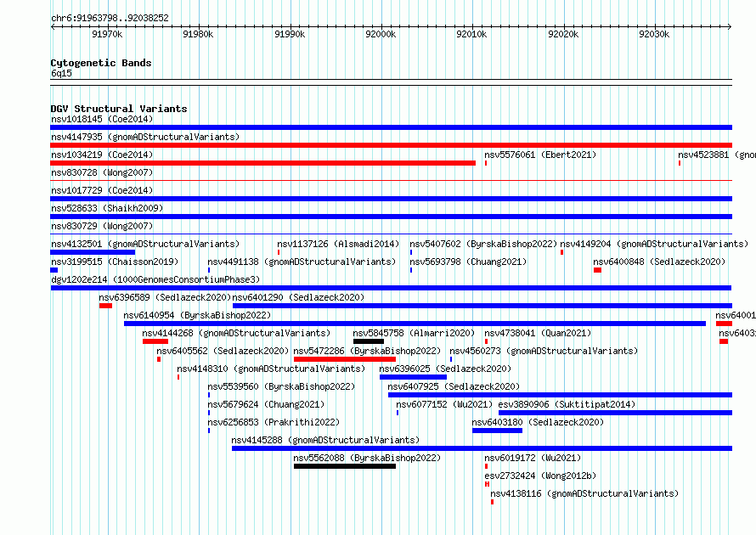Open variant nsv6140954 (ByrskaBishop2022)

click(197, 315)
